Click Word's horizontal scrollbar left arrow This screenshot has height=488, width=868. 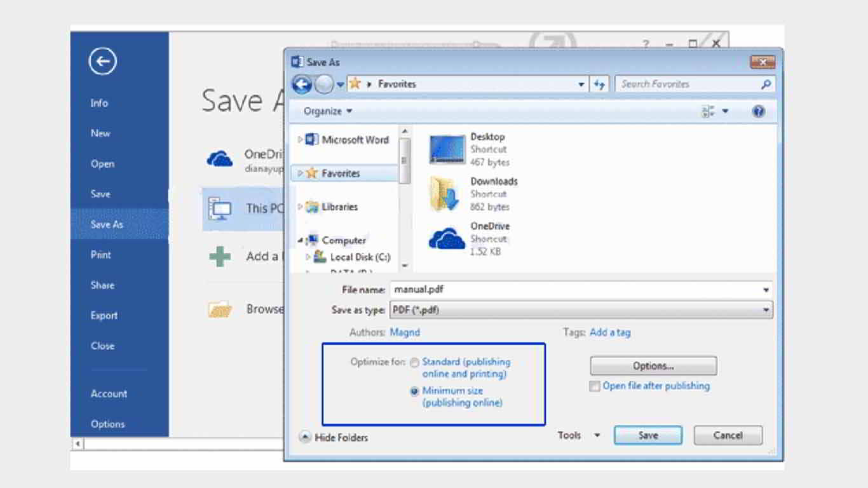pos(78,444)
